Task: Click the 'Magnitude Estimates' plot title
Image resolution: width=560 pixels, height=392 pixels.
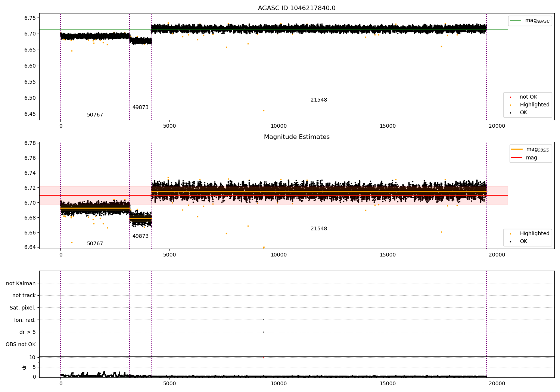Action: click(296, 137)
